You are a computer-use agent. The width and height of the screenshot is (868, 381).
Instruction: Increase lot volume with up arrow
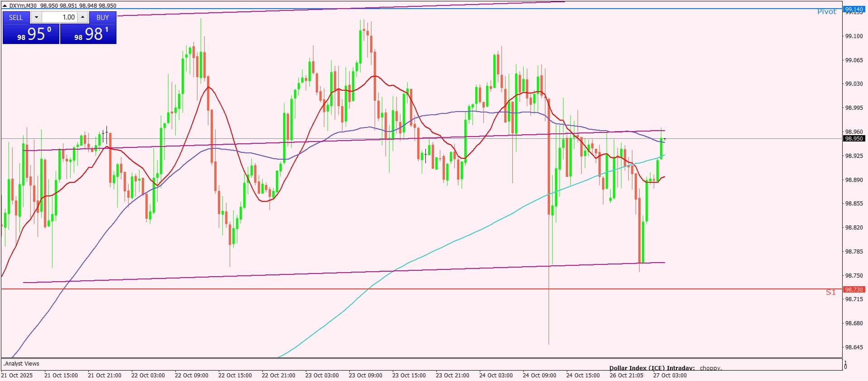point(82,17)
